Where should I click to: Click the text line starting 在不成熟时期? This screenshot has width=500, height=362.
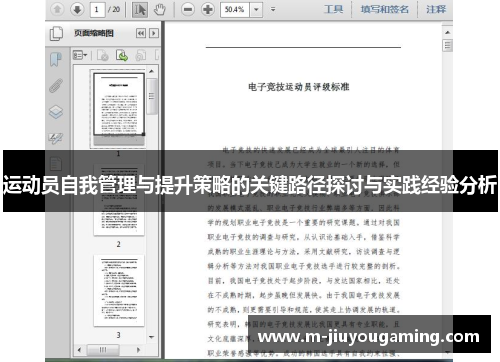point(303,295)
